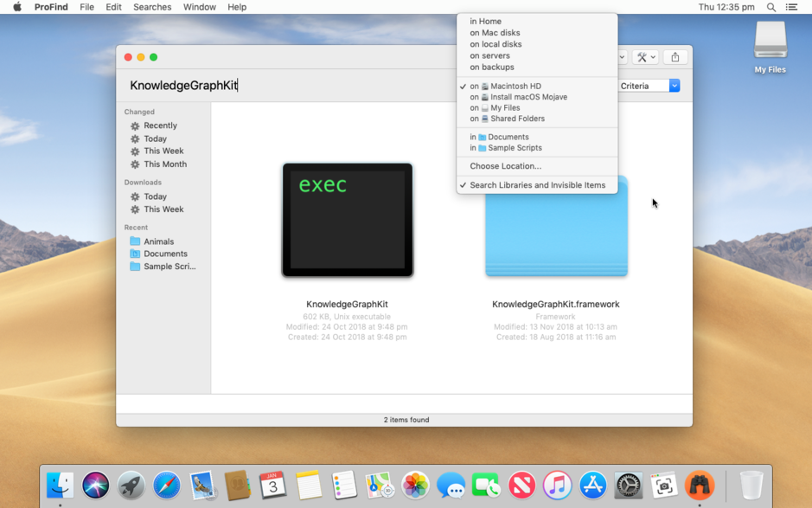Open Messages from the Dock
Screen dimensions: 812x508
(451, 485)
